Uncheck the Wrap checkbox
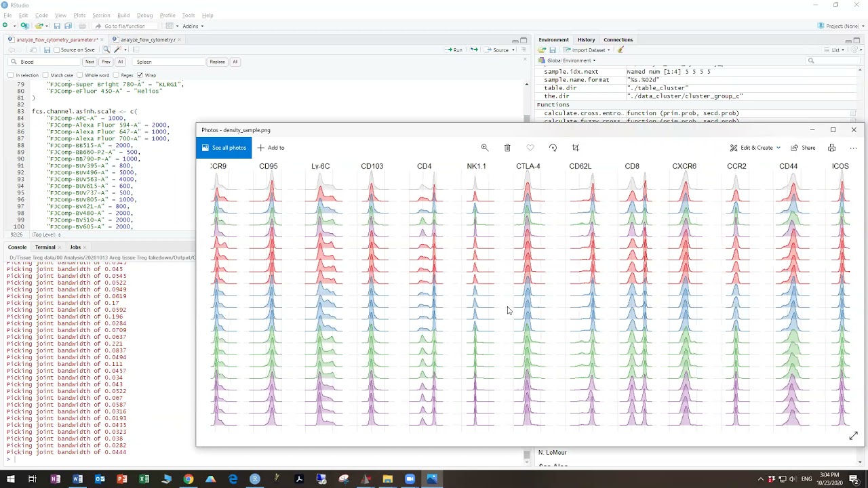This screenshot has width=868, height=488. [x=140, y=75]
